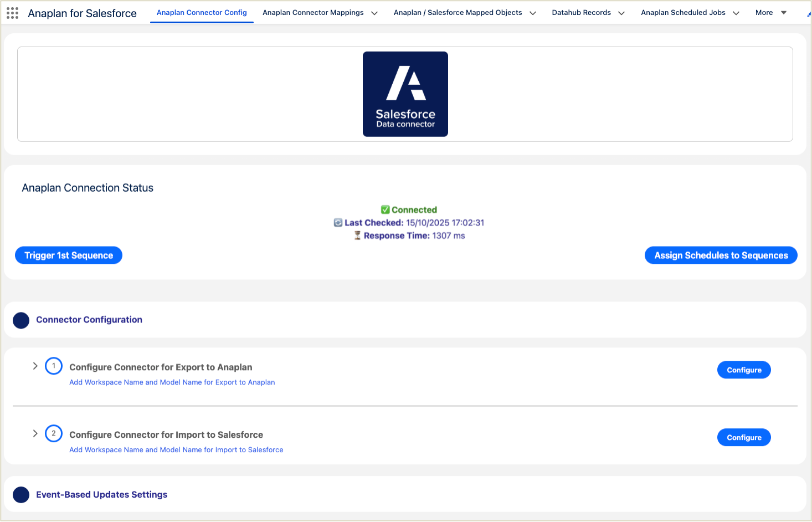Expand the Export to Anaplan step chevron
The image size is (812, 522).
(x=35, y=366)
